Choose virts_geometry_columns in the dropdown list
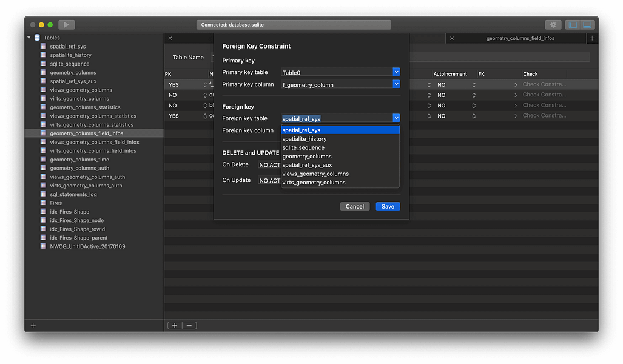Viewport: 623px width, 364px height. (340, 183)
